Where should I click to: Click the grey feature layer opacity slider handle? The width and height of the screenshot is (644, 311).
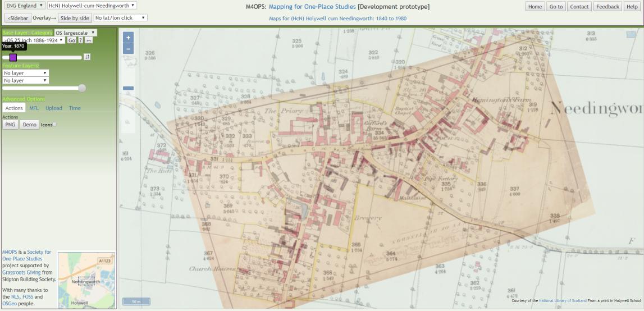82,88
